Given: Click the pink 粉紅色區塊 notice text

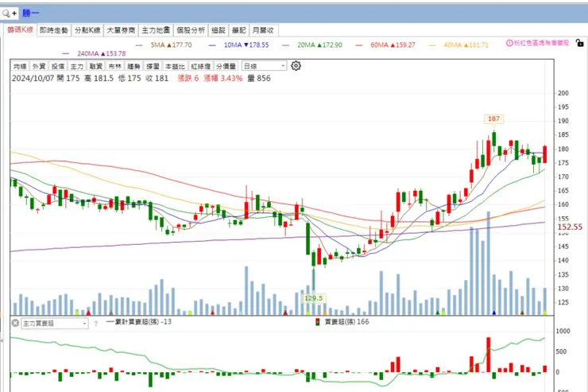Looking at the screenshot, I should pyautogui.click(x=541, y=43).
